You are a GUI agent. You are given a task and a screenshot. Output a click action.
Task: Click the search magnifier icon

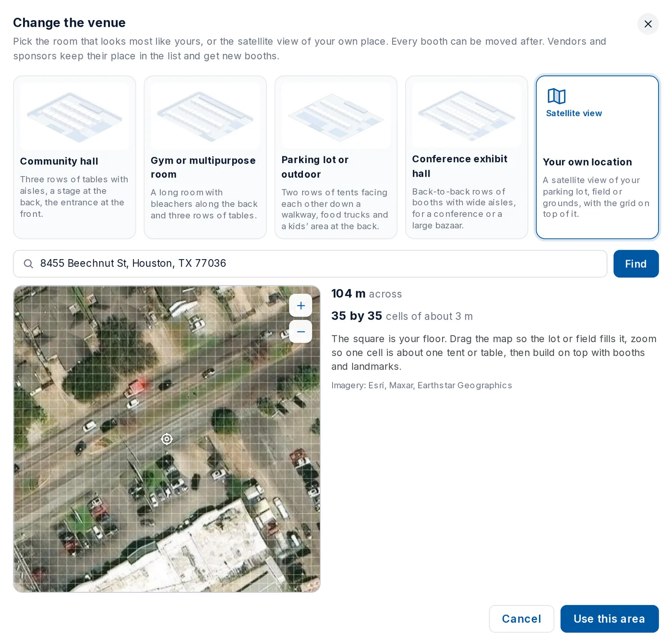[28, 263]
